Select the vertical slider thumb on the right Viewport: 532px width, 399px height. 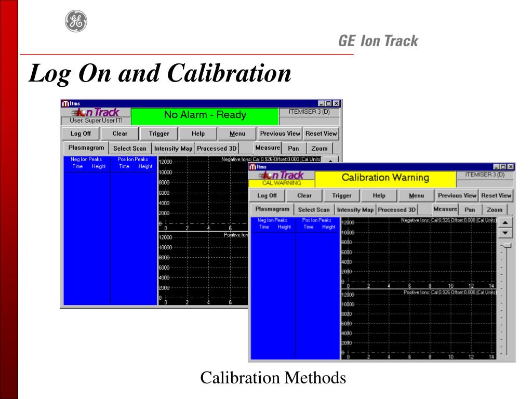[507, 246]
